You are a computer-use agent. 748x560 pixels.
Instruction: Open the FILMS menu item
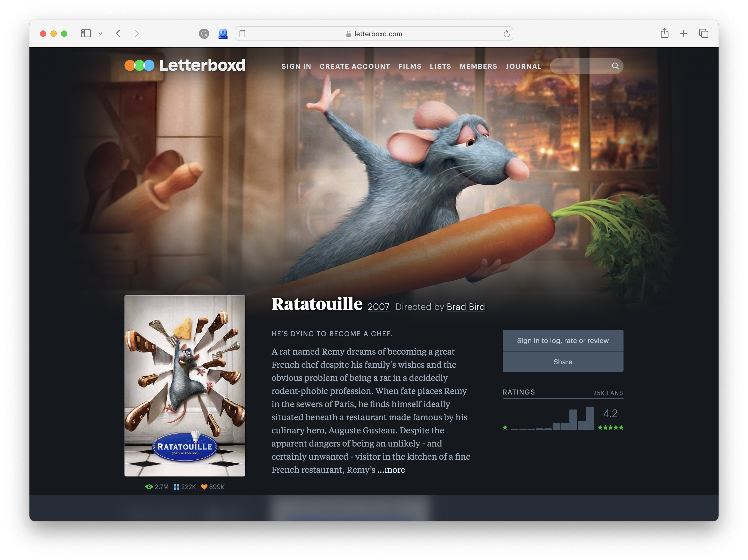pos(410,66)
